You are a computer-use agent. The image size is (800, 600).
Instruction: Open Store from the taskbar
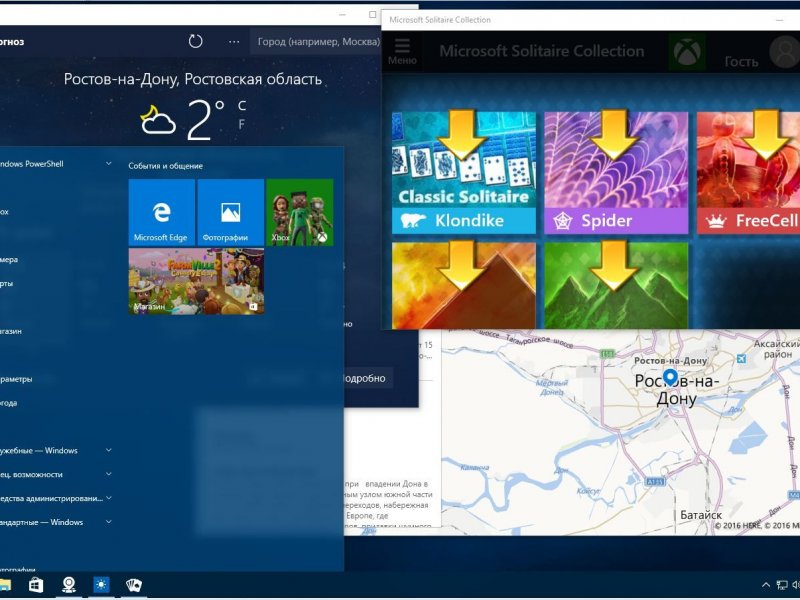pos(36,585)
